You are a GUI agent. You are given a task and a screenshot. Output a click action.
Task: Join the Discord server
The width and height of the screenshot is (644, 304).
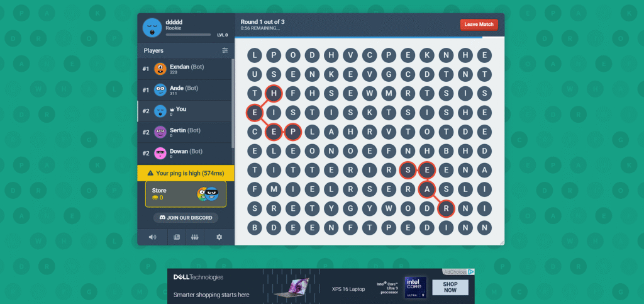click(x=186, y=218)
